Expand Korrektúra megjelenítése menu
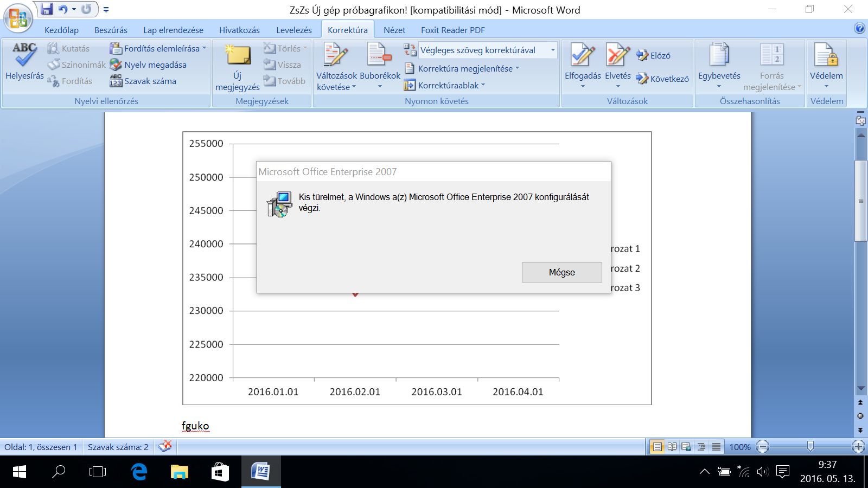Viewport: 868px width, 488px height. (462, 68)
